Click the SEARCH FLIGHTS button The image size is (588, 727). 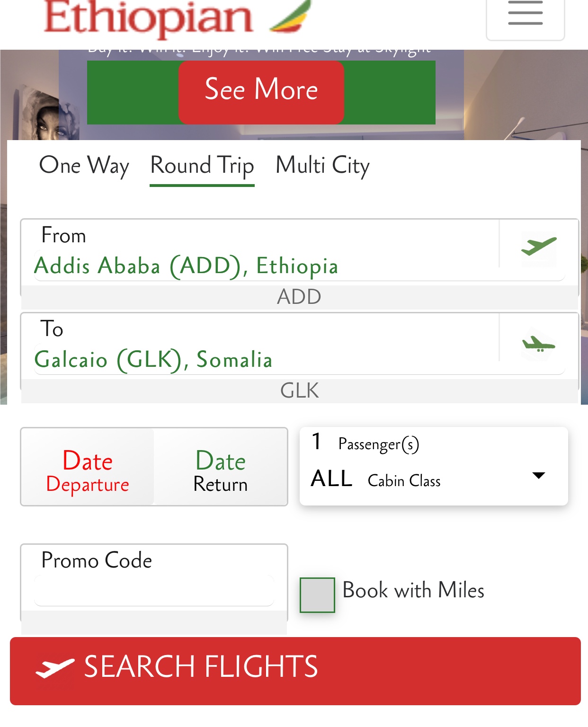295,671
